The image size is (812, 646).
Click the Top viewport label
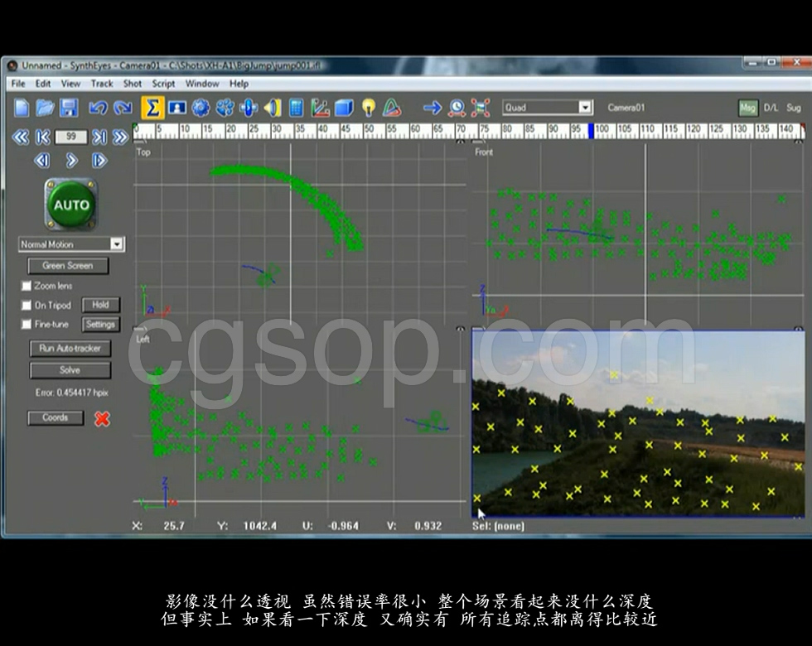click(x=143, y=152)
